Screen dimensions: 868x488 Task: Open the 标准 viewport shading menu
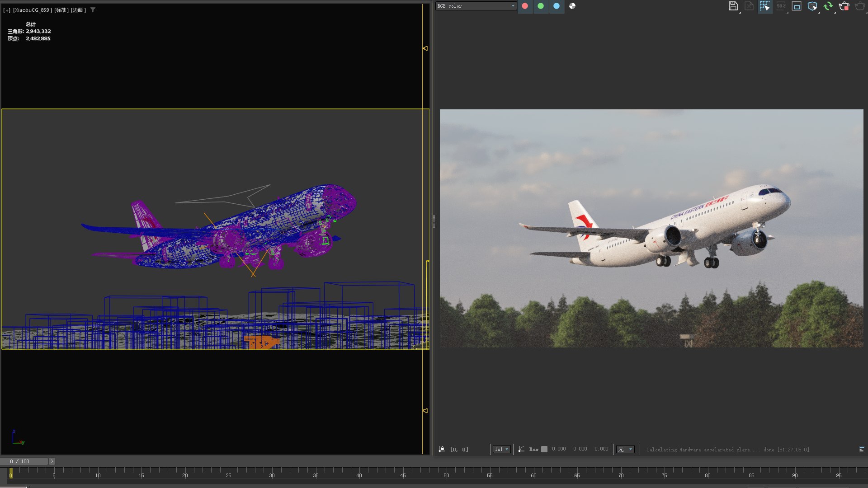[x=61, y=10]
